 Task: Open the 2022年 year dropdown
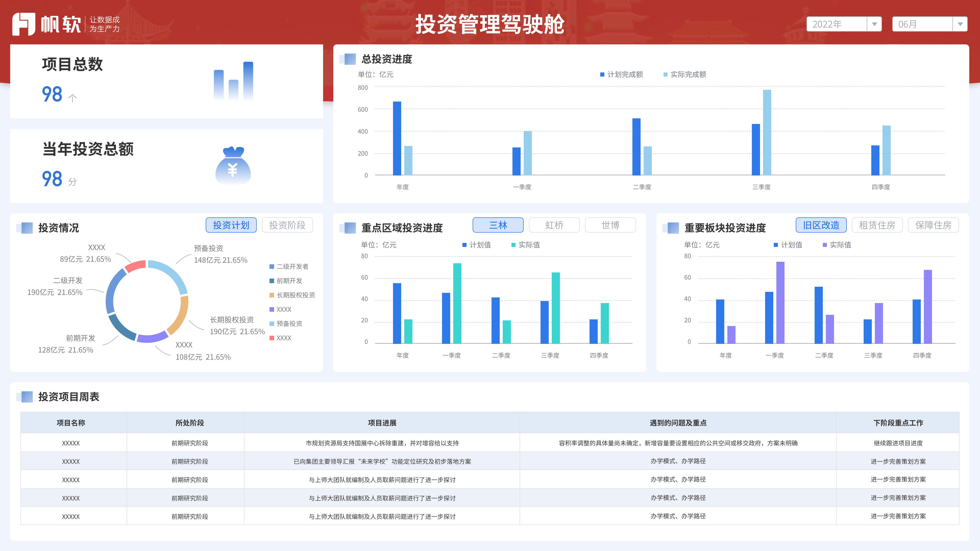(844, 24)
